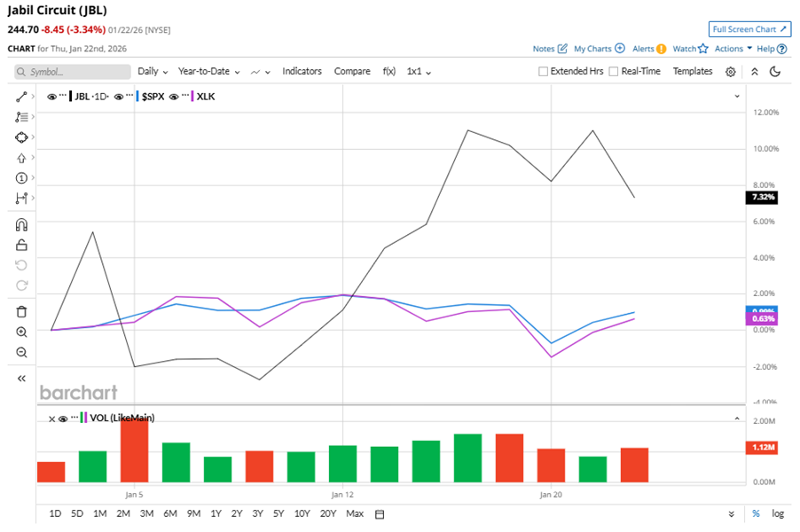Redo the last chart action

21,286
